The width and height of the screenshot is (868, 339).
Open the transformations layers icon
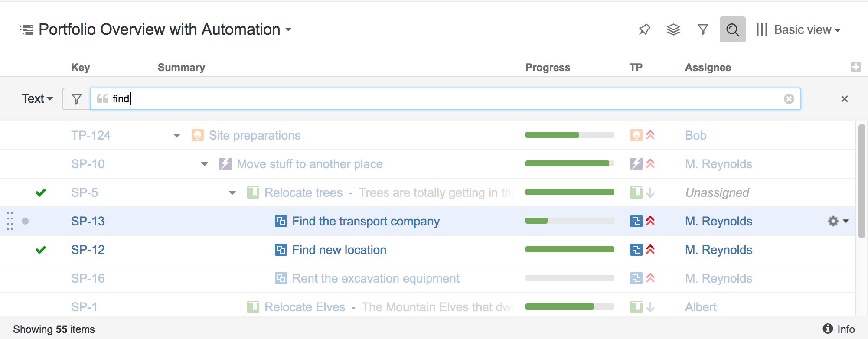pyautogui.click(x=673, y=29)
